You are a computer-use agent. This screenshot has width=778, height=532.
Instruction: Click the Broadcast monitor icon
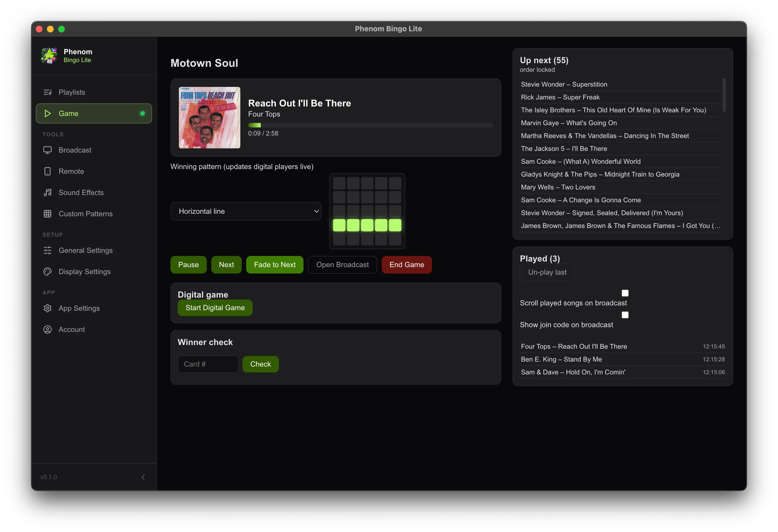pyautogui.click(x=48, y=150)
